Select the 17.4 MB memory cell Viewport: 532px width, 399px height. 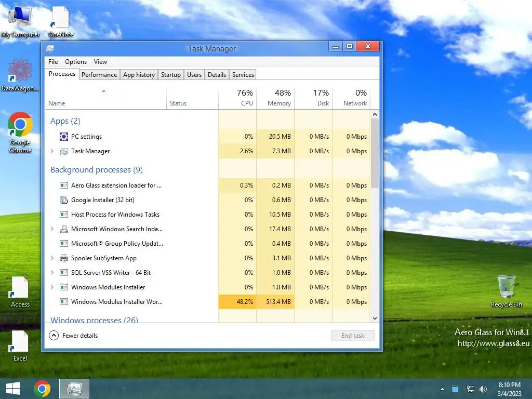point(275,229)
